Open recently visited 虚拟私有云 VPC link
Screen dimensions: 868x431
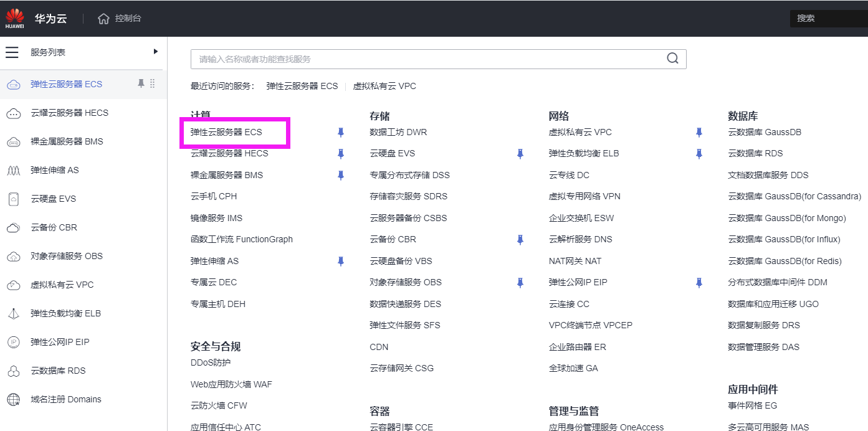(384, 86)
